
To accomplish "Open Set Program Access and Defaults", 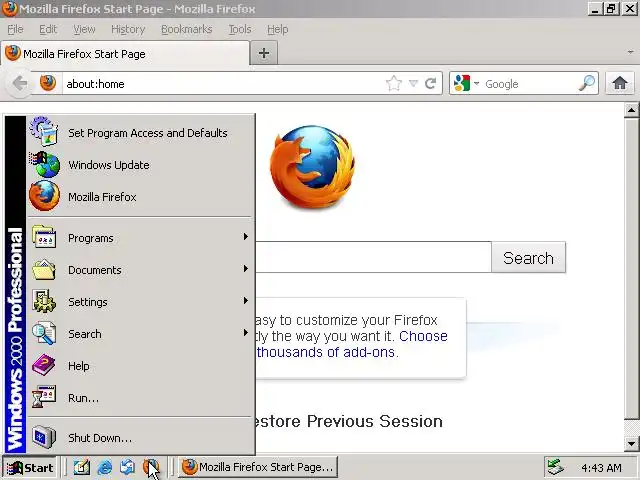I will point(141,133).
